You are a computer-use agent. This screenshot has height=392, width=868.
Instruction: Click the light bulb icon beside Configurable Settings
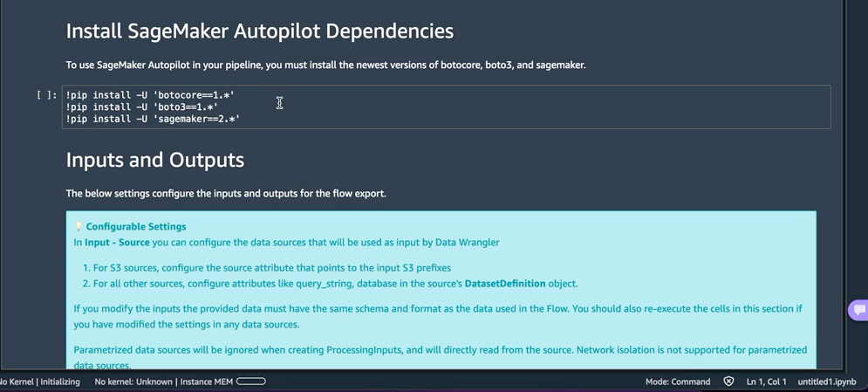(79, 226)
